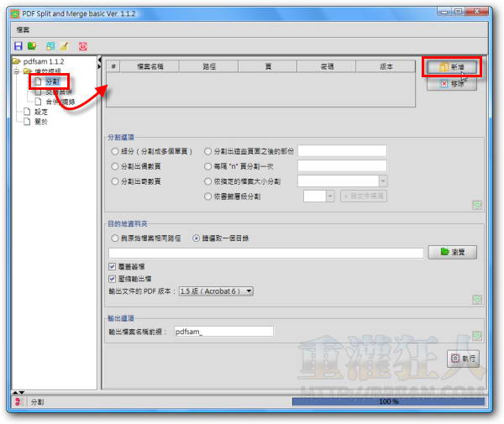
Task: Open the 設定 tree item
Action: tap(41, 112)
